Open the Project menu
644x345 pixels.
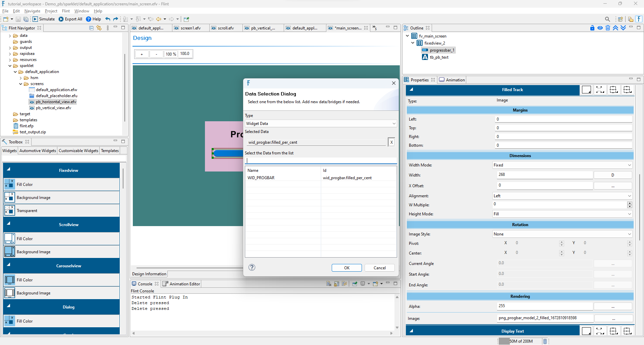[x=51, y=11]
